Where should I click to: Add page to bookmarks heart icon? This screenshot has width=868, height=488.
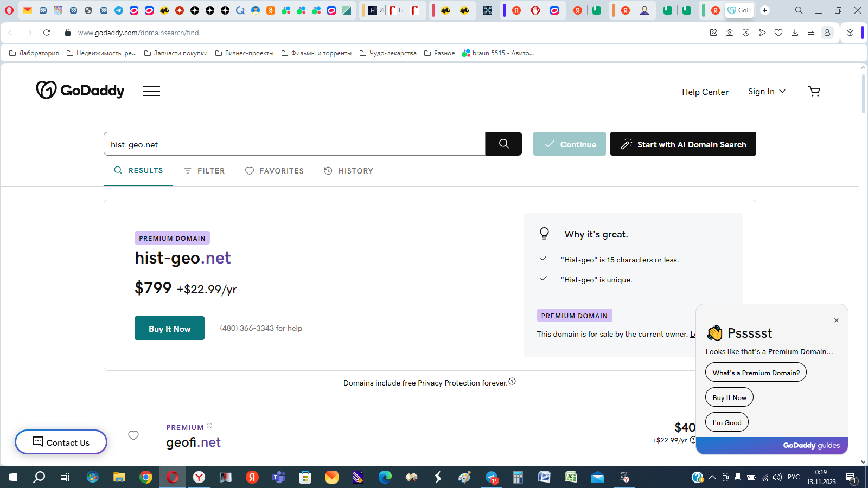tap(778, 33)
